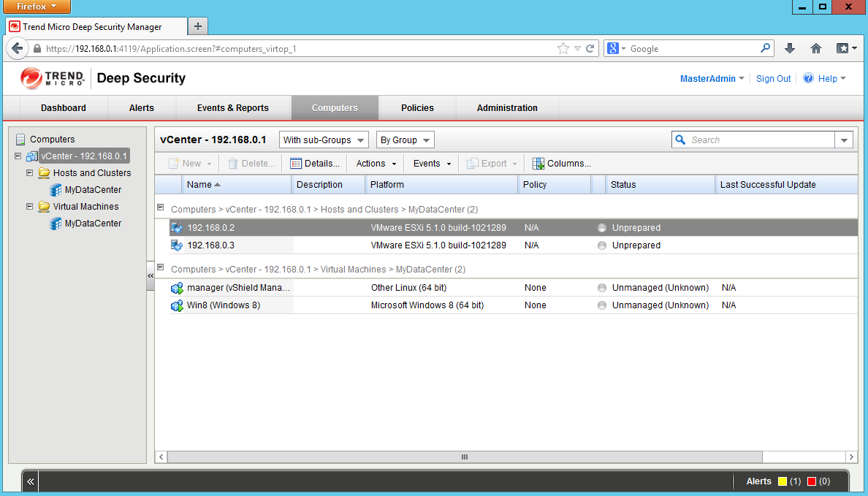Click the Sign Out link
Image resolution: width=868 pixels, height=496 pixels.
[773, 79]
